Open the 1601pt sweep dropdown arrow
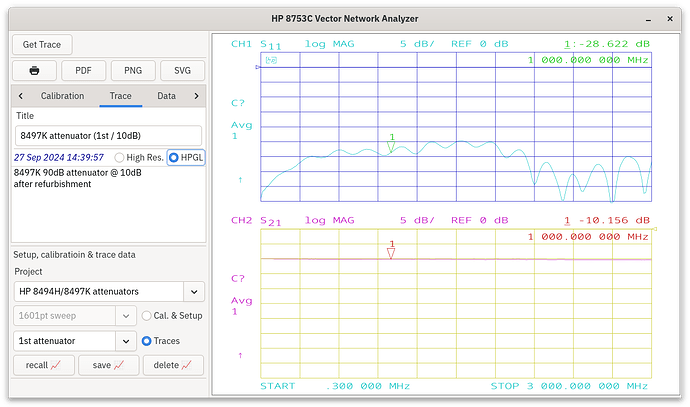690x407 pixels. pos(126,316)
